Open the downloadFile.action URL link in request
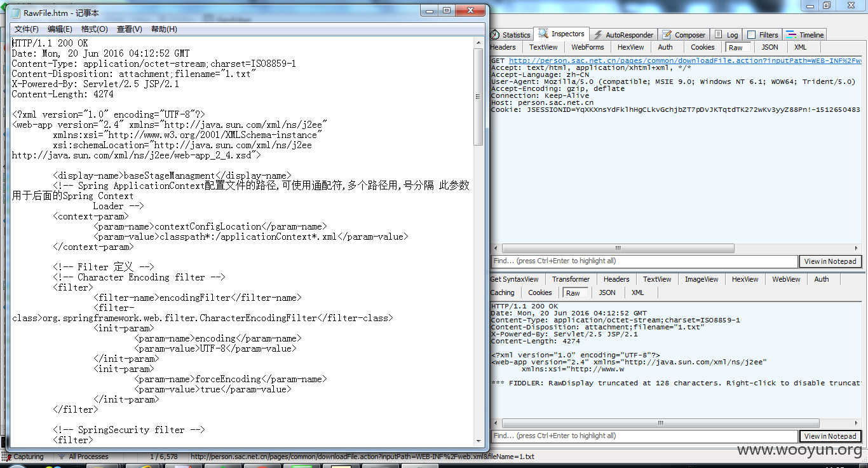Screen dimensions: 868x468 tap(685, 60)
